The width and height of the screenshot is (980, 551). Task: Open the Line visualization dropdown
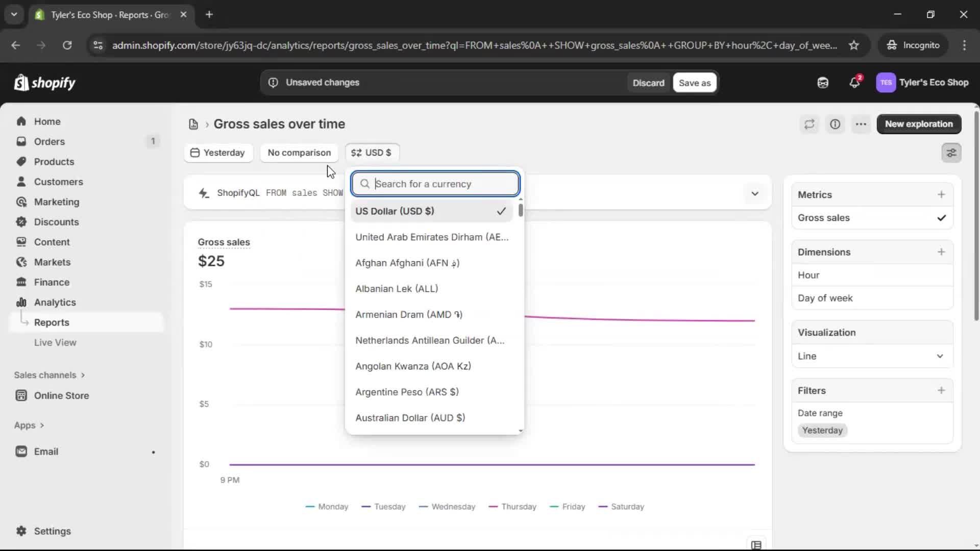[872, 356]
